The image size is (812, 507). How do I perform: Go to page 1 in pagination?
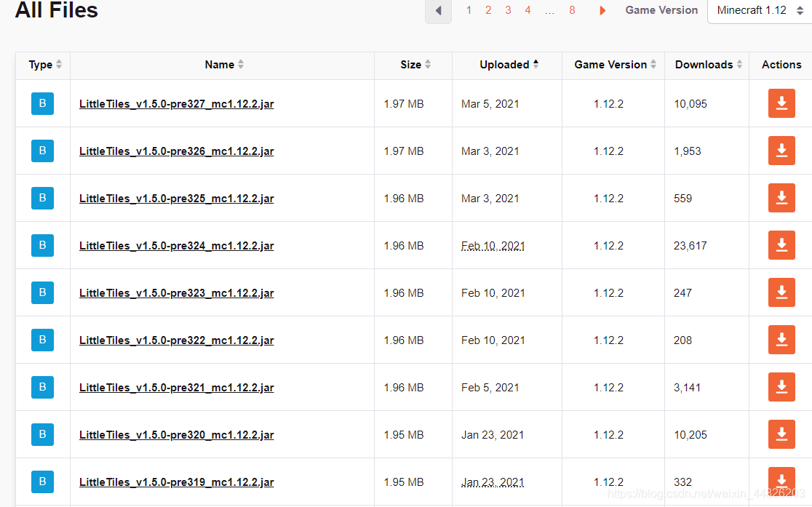click(469, 10)
